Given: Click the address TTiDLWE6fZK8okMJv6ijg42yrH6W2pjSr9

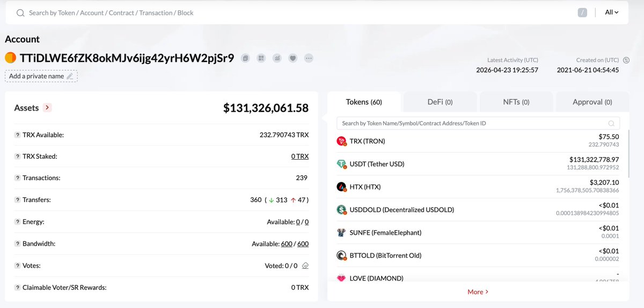Looking at the screenshot, I should [x=127, y=58].
